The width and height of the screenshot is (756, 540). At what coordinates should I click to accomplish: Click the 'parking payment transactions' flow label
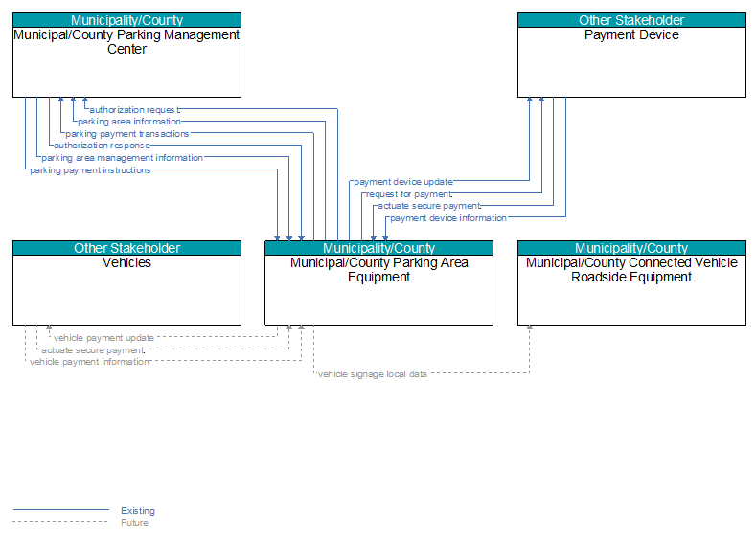pyautogui.click(x=127, y=134)
